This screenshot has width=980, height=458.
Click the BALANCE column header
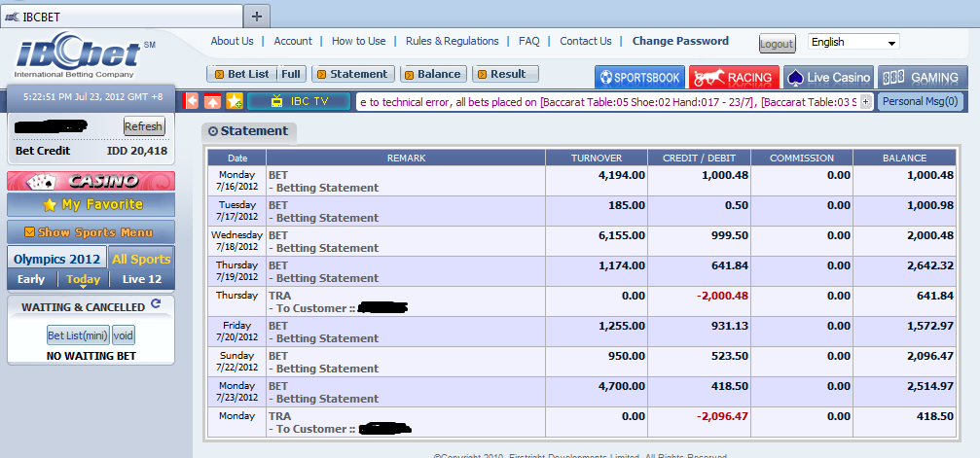coord(904,159)
